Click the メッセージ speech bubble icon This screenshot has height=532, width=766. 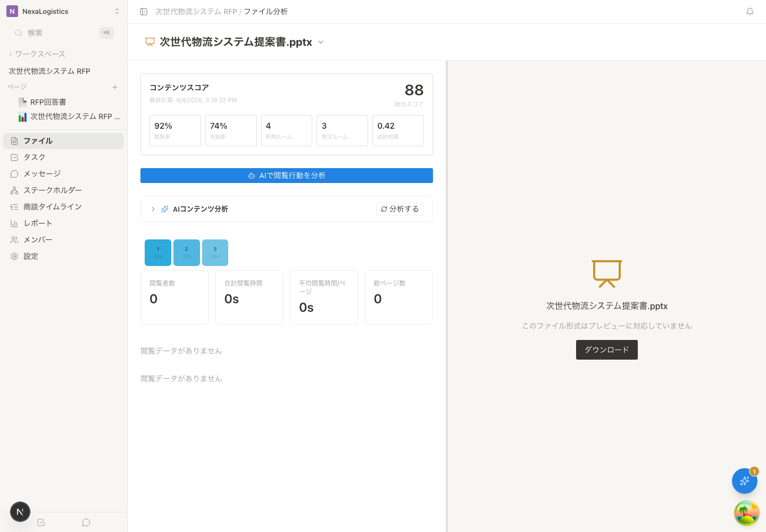[x=14, y=174]
